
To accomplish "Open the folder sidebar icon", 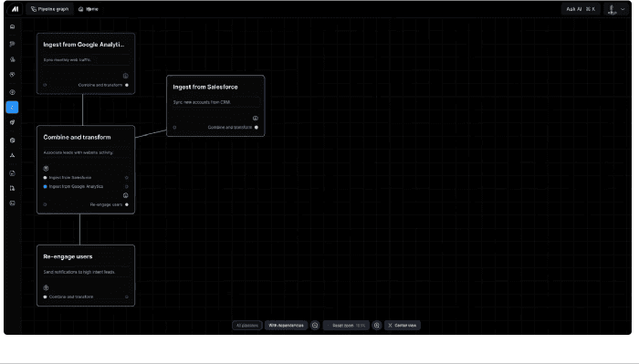I will tap(12, 173).
